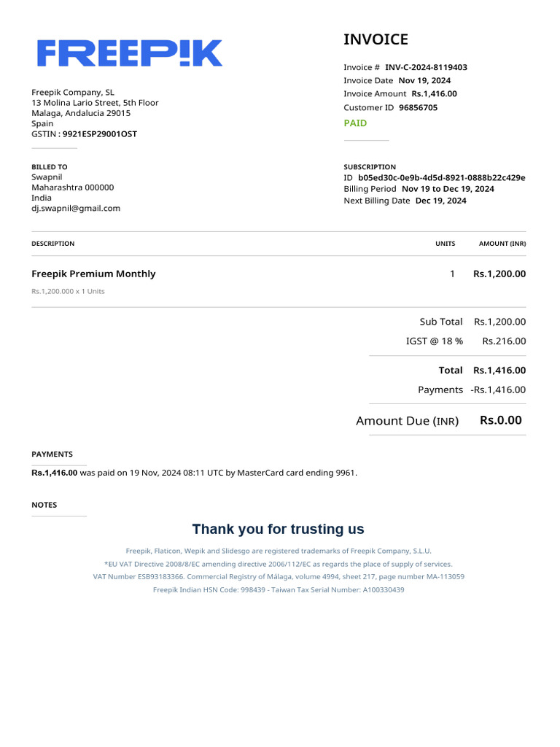The width and height of the screenshot is (560, 747).
Task: Click the GSTIN number 9921ESP29001OST
Action: coord(99,134)
